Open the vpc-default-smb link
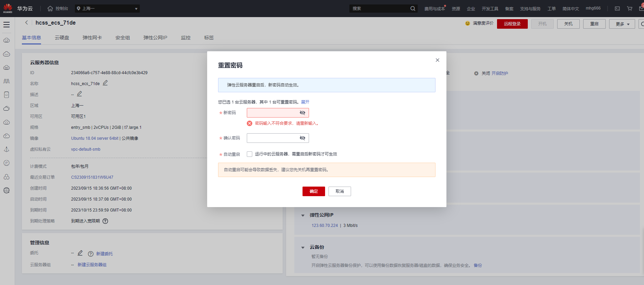Viewport: 644px width, 285px height. point(86,149)
